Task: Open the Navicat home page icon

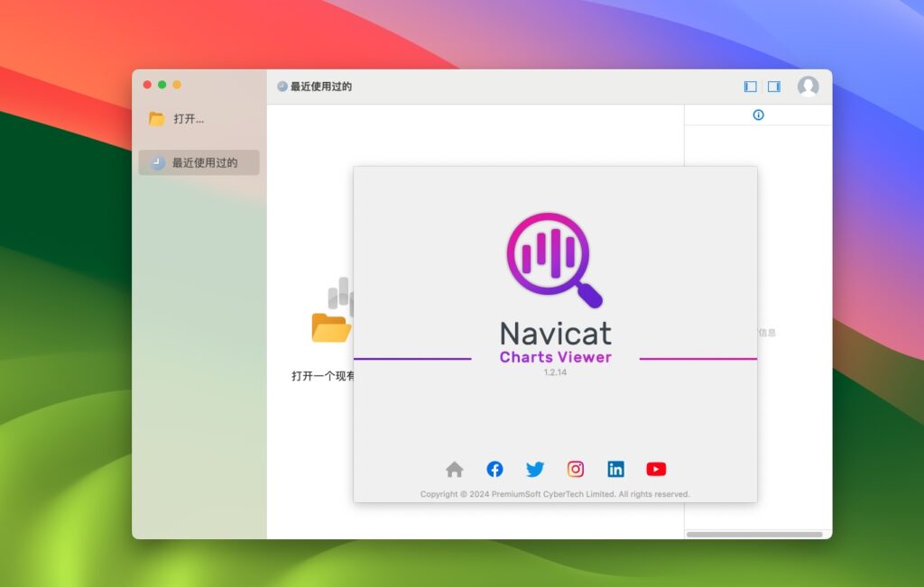Action: pyautogui.click(x=454, y=468)
